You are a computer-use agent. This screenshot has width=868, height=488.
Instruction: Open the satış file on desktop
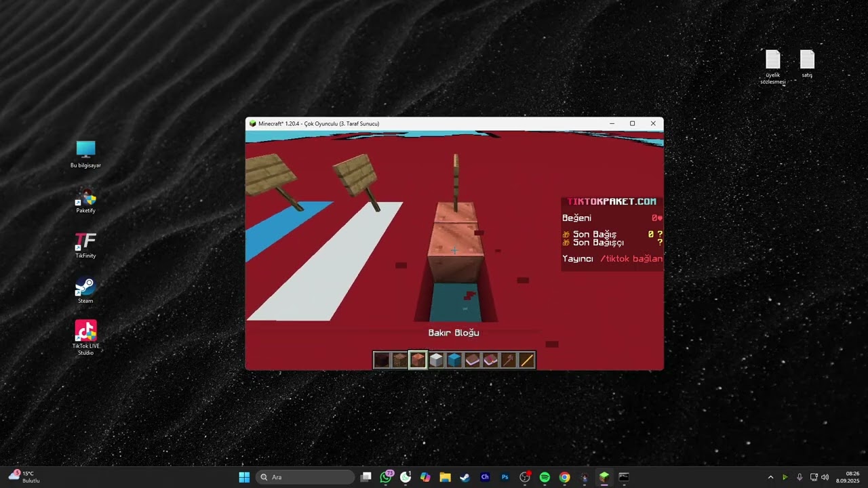pyautogui.click(x=807, y=64)
